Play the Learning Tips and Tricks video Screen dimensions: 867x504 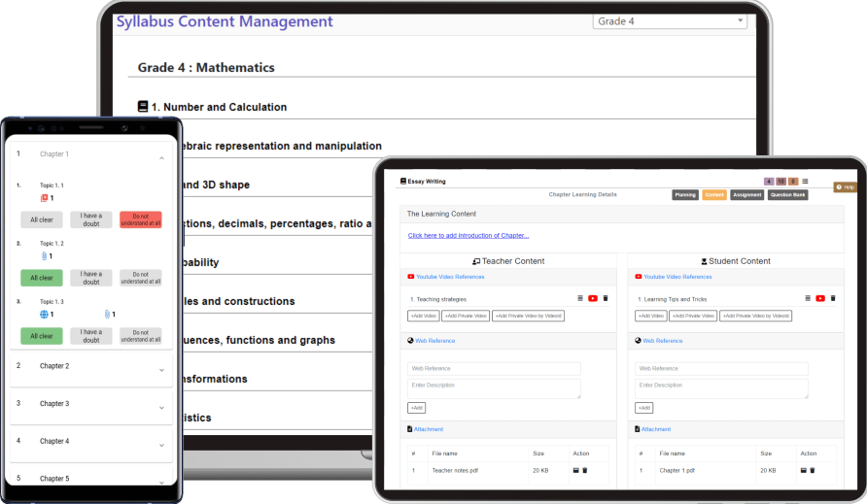[x=820, y=298]
